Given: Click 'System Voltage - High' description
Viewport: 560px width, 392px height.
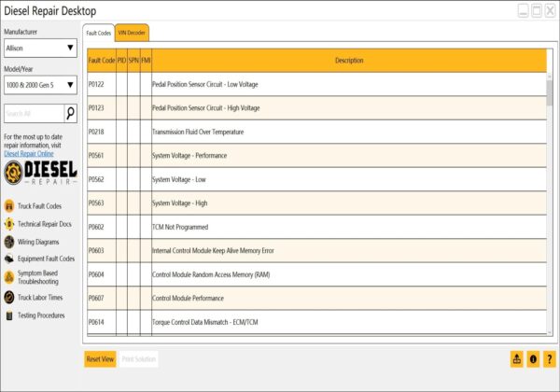Looking at the screenshot, I should [179, 203].
